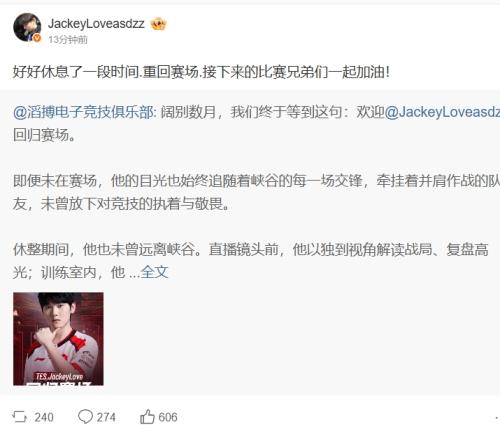Open comments via the speech bubble icon

pyautogui.click(x=85, y=417)
